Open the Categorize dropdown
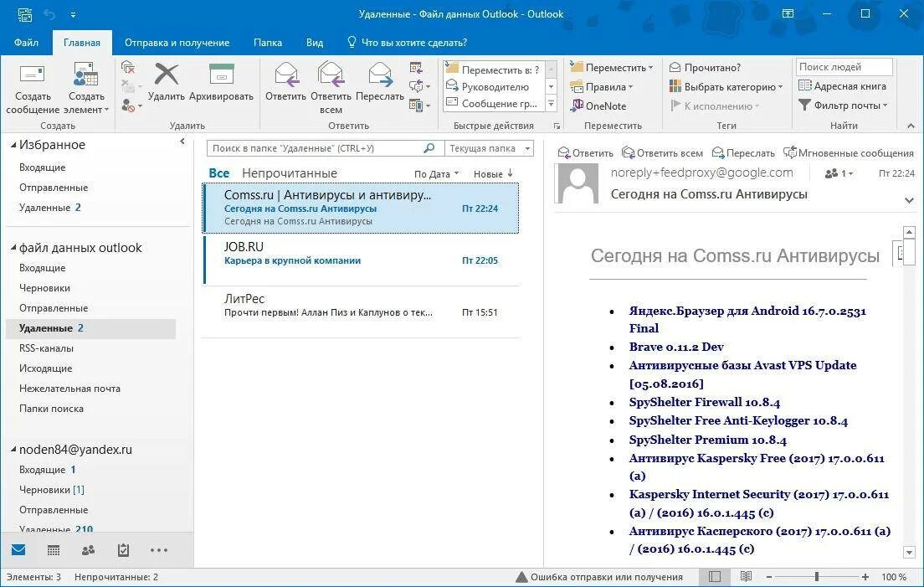Image resolution: width=924 pixels, height=587 pixels. 726,86
